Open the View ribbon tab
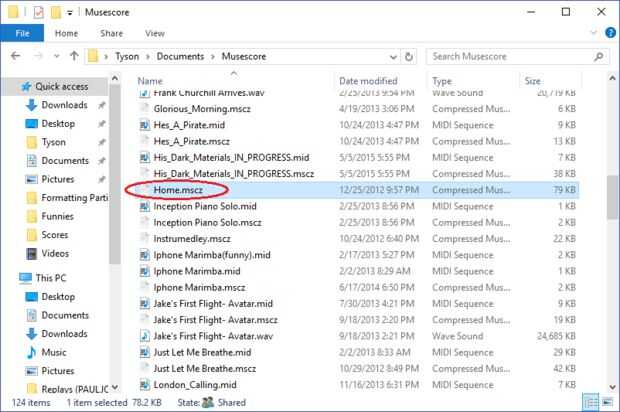Viewport: 620px width, 412px height. [x=155, y=33]
